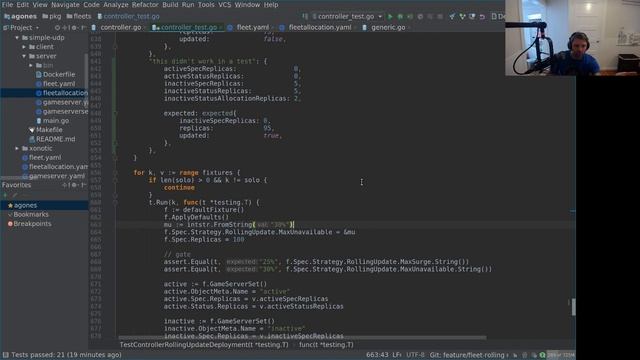The width and height of the screenshot is (640, 360).
Task: Click pkg breadcrumb in navigation bar
Action: 52,16
